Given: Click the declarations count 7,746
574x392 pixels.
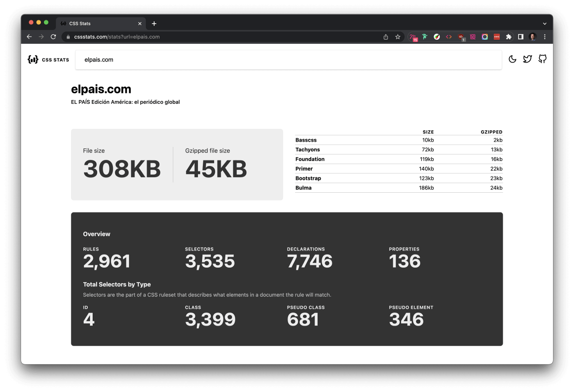Looking at the screenshot, I should click(310, 262).
